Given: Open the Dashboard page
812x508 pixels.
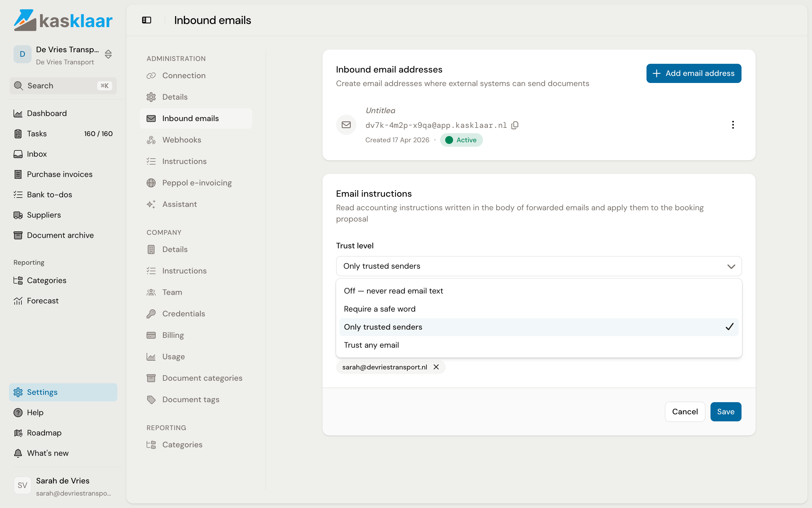Looking at the screenshot, I should (x=63, y=113).
